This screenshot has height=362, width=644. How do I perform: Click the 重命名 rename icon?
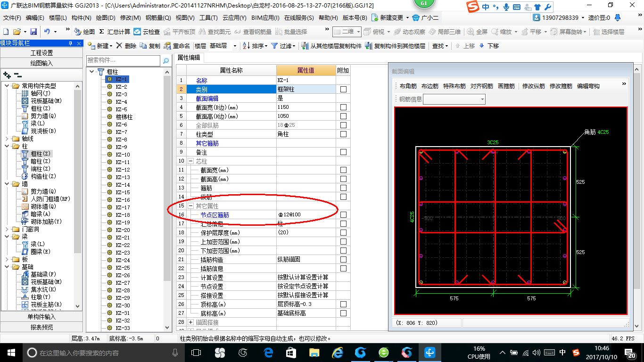coord(167,46)
